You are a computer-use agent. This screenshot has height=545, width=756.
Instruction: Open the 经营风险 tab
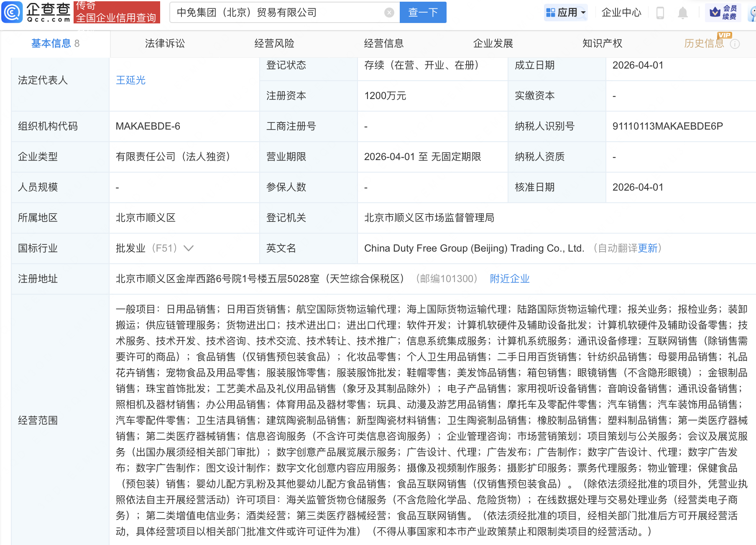[274, 43]
